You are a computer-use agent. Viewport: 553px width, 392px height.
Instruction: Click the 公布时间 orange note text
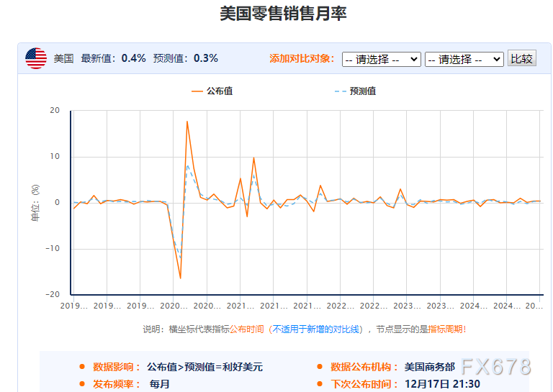point(246,329)
